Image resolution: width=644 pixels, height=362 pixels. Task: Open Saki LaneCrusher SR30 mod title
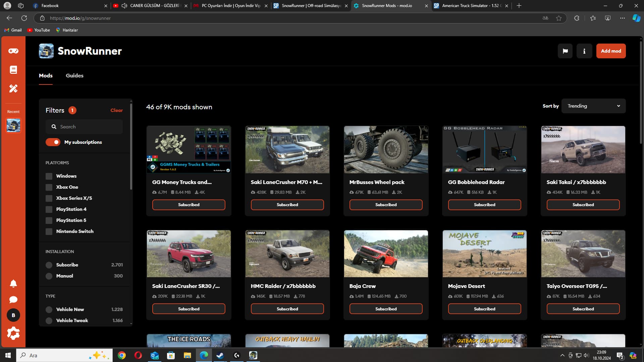[186, 286]
